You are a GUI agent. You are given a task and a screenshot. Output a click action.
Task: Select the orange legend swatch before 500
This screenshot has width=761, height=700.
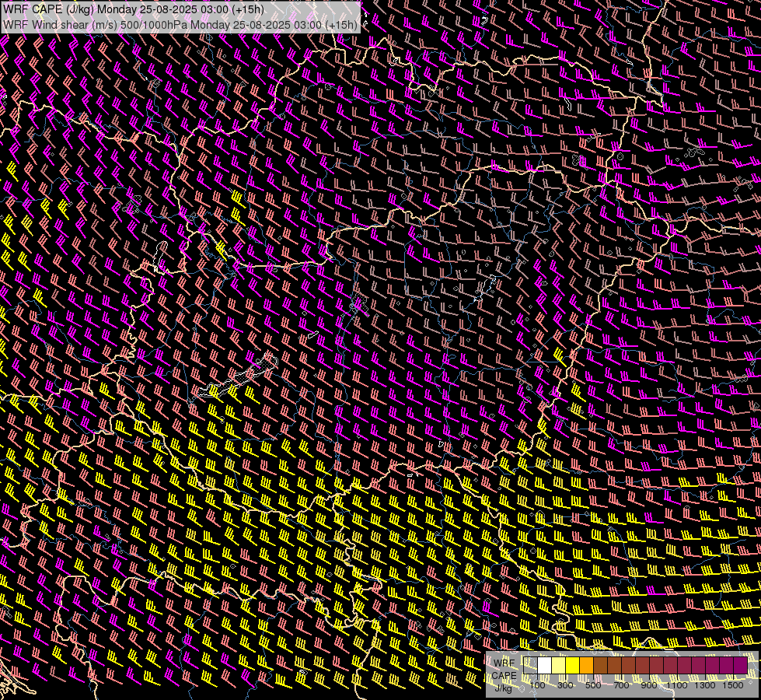coord(586,666)
